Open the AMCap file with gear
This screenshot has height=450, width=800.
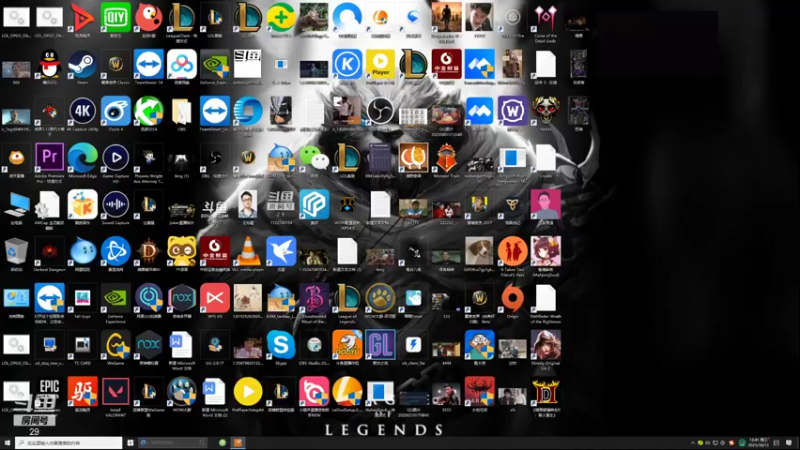click(49, 204)
